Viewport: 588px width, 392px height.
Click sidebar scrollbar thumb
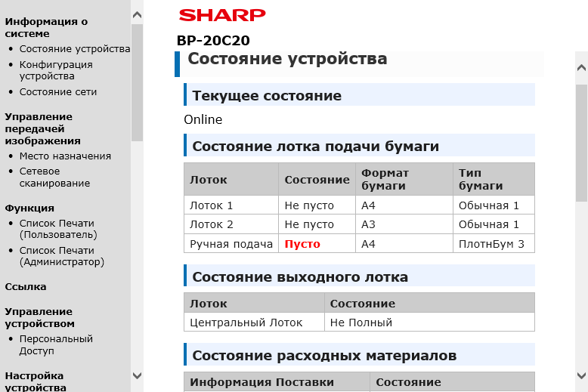click(x=138, y=82)
